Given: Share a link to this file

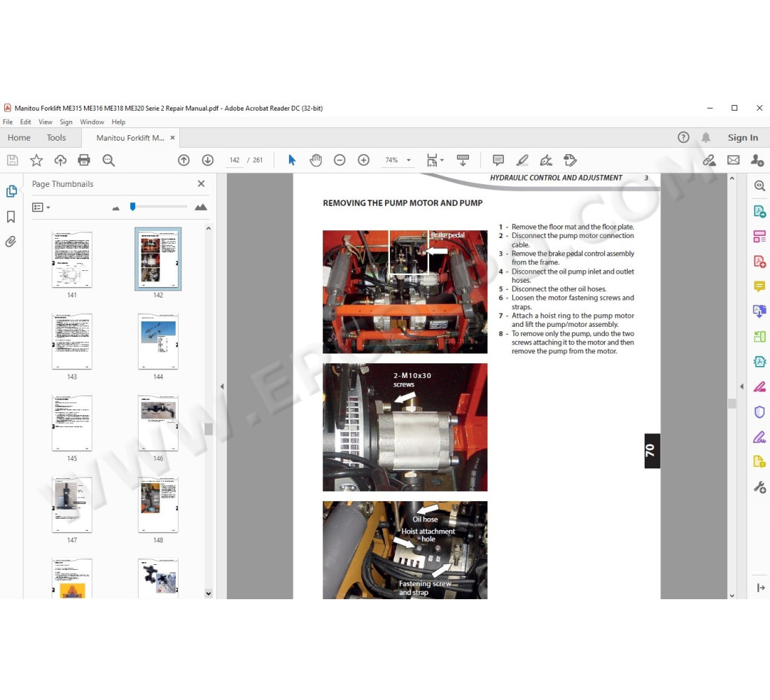Looking at the screenshot, I should [708, 160].
